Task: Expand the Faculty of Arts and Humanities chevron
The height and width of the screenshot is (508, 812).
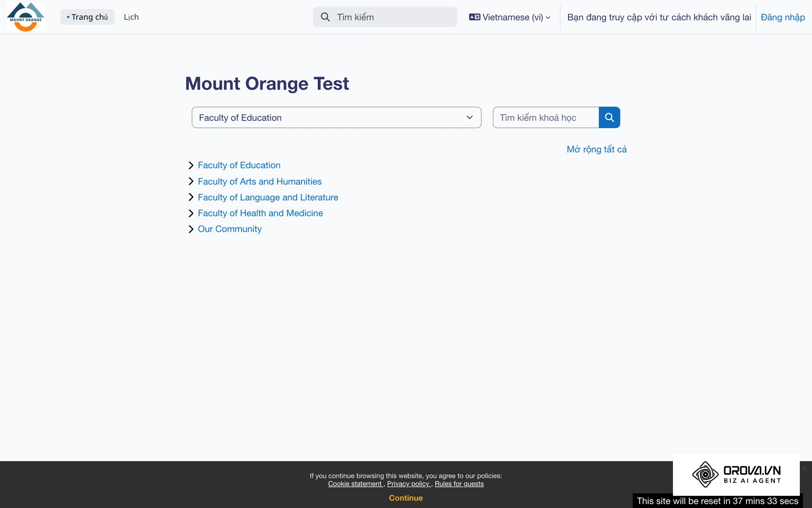Action: [191, 181]
